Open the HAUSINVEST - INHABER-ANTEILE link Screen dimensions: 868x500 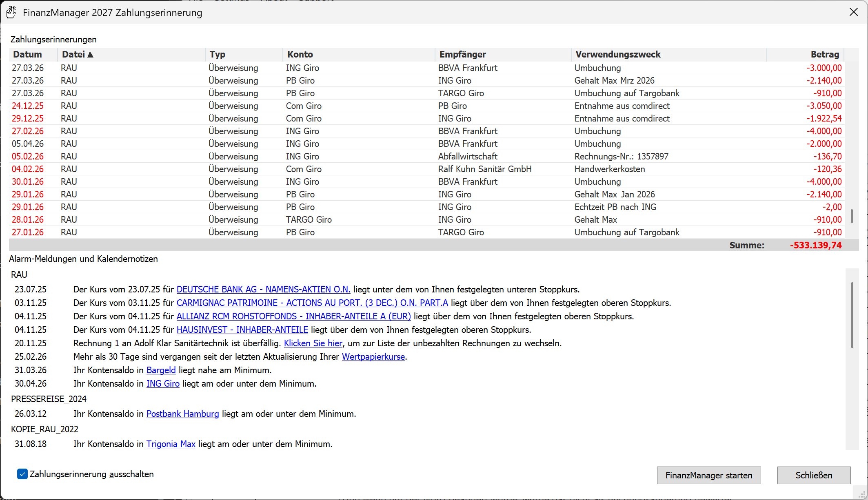(x=242, y=330)
